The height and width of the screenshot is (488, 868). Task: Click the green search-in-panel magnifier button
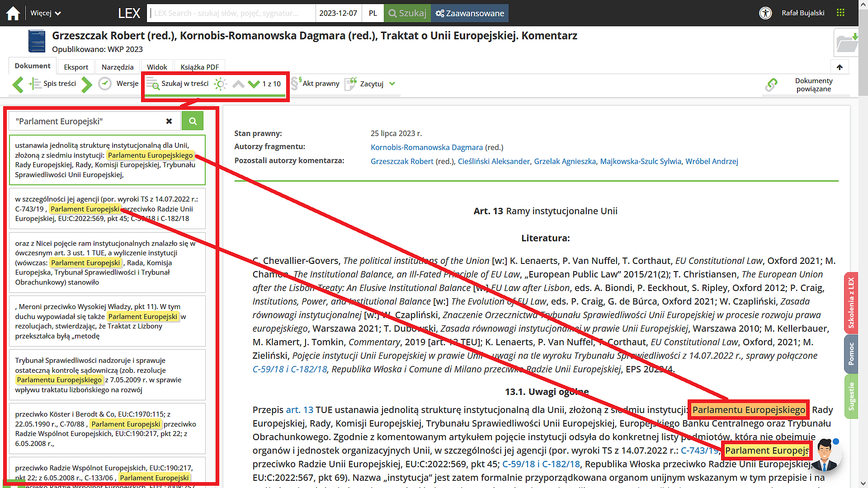pyautogui.click(x=193, y=121)
